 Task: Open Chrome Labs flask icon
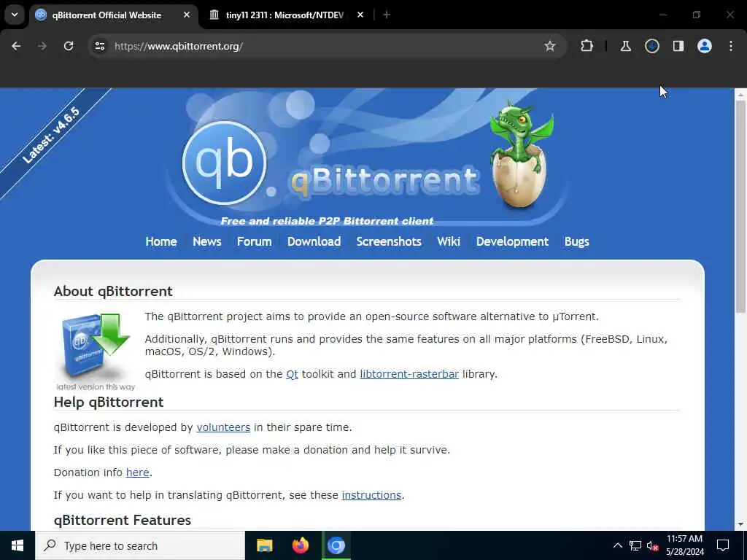click(625, 46)
